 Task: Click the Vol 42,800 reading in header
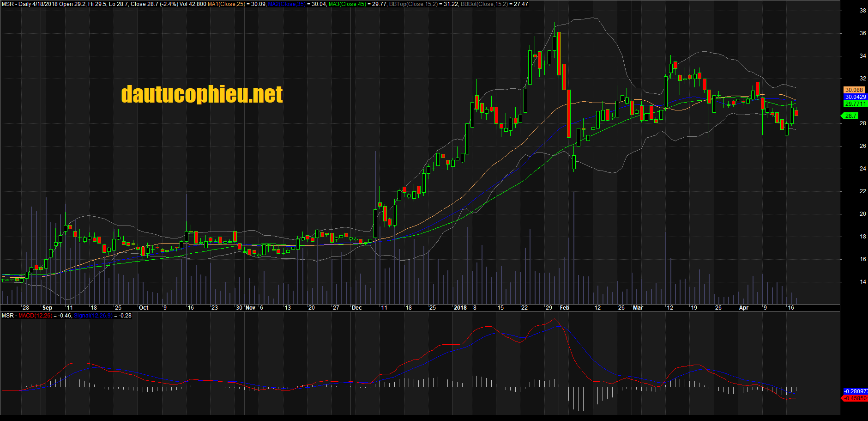(x=193, y=4)
